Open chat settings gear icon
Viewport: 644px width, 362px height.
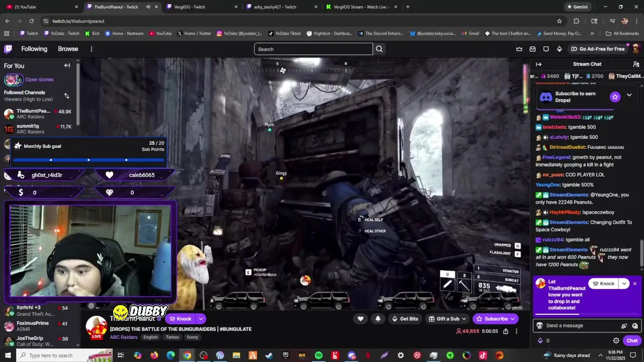(616, 340)
